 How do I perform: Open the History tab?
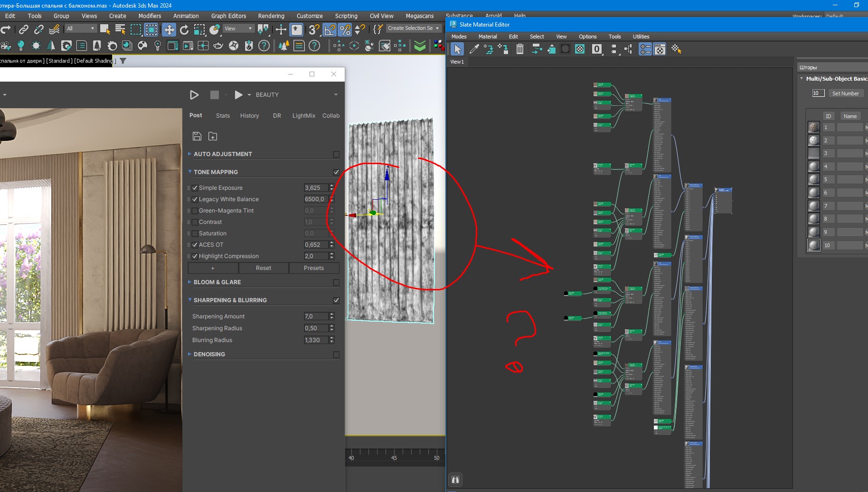coord(249,116)
